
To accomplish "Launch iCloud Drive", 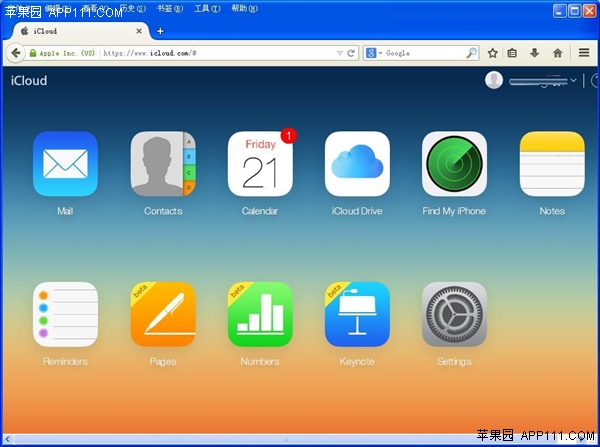I will coord(357,164).
